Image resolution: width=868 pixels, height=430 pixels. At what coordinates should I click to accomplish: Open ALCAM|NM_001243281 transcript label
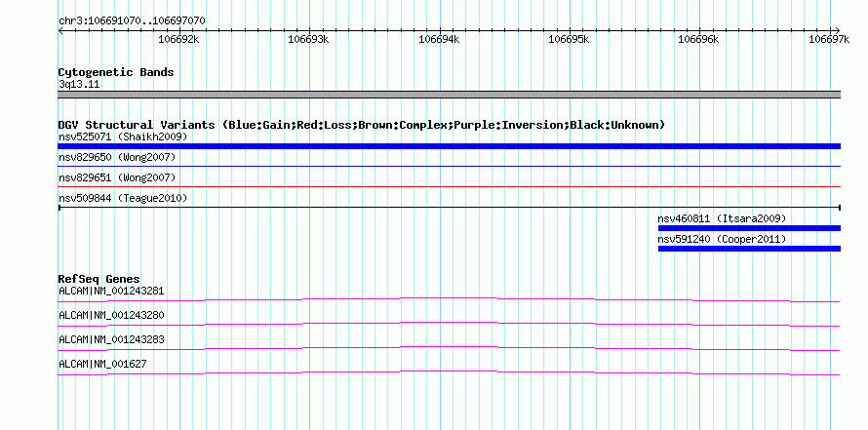tap(111, 292)
